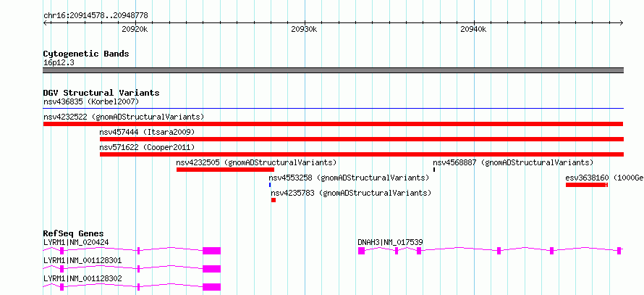Viewport: 644px width, 295px height.
Task: Open the LYRM1|NM_001128301 transcript label
Action: click(82, 260)
